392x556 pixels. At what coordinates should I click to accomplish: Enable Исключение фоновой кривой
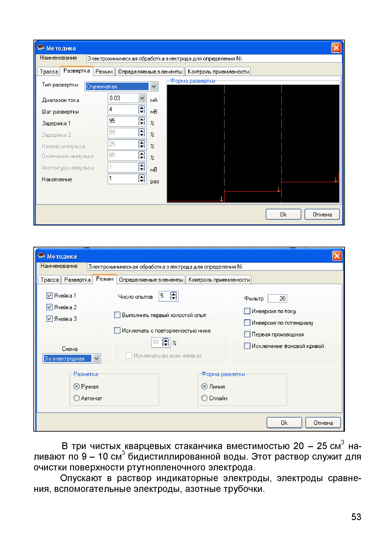247,346
